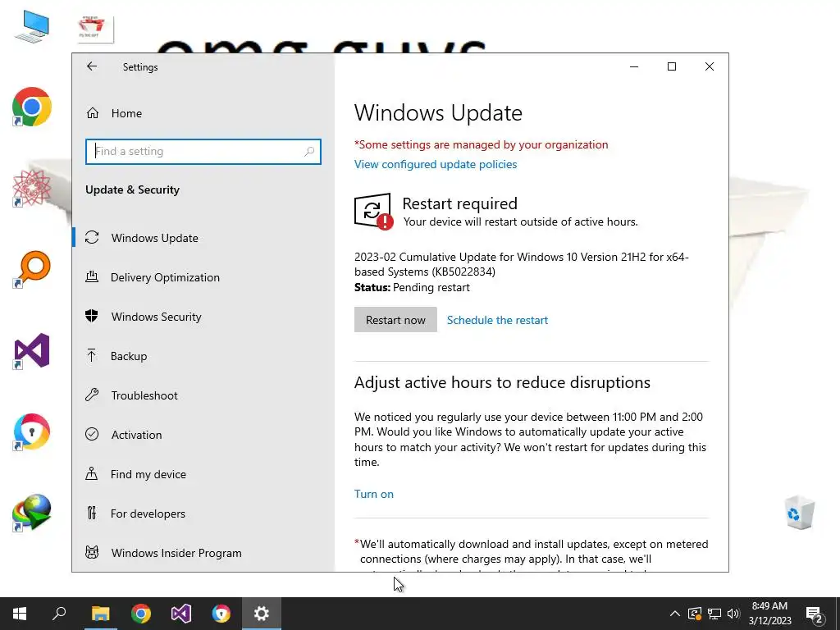Viewport: 840px width, 630px height.
Task: Click the Windows Update sync icon in sidebar
Action: pos(92,237)
